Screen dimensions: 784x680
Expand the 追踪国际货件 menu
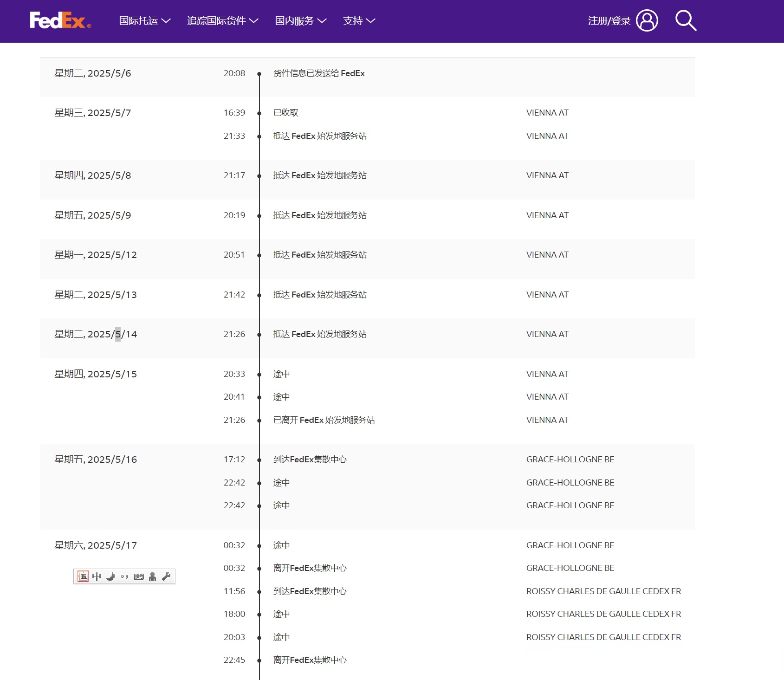coord(223,21)
